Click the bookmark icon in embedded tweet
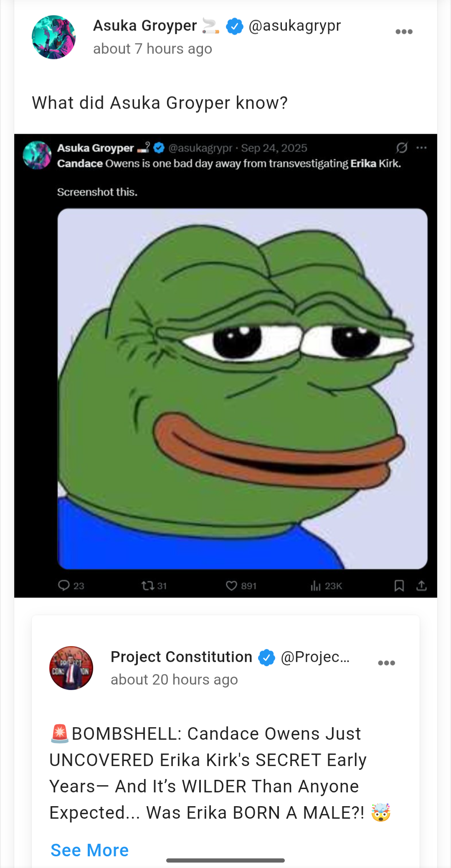 [x=399, y=586]
